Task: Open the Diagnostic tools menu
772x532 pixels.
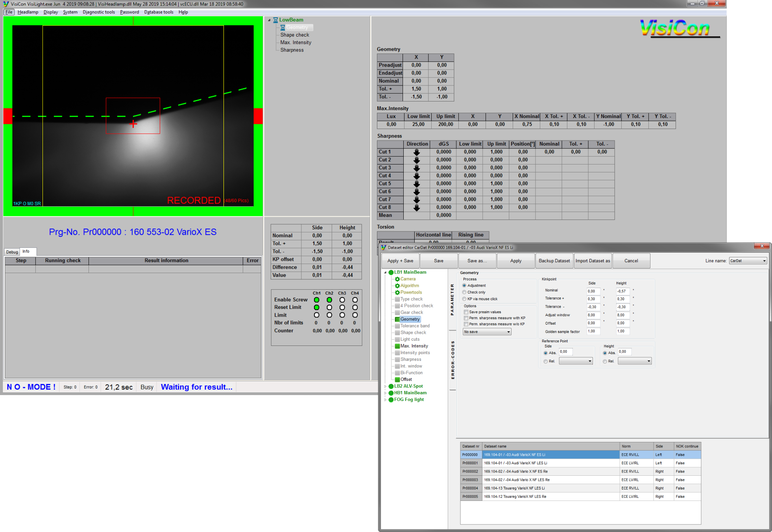Action: [x=99, y=12]
